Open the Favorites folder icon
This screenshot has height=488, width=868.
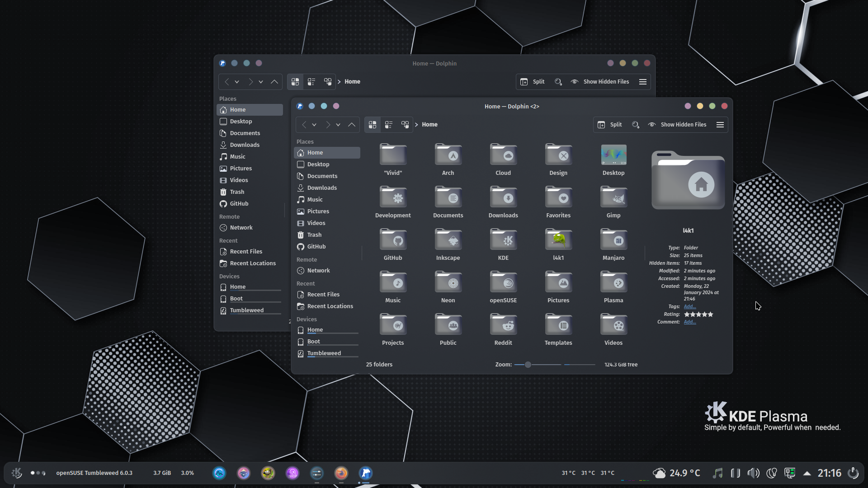[x=558, y=197]
